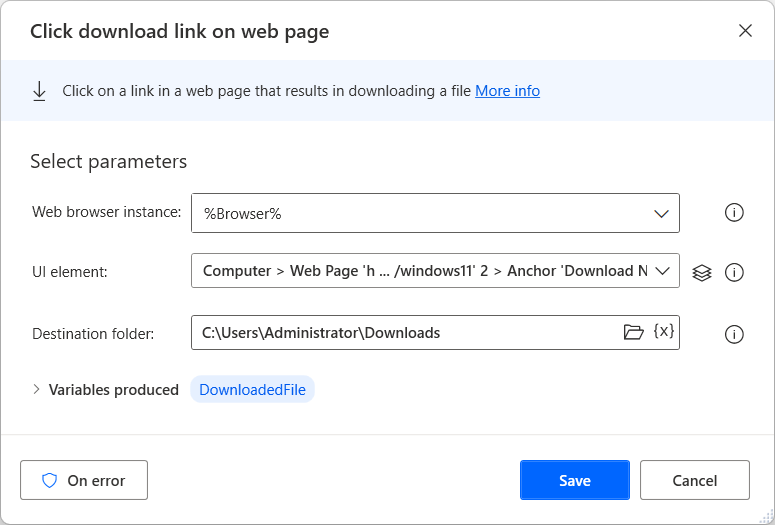Close the dialog with the X button
The width and height of the screenshot is (775, 525).
coord(745,31)
